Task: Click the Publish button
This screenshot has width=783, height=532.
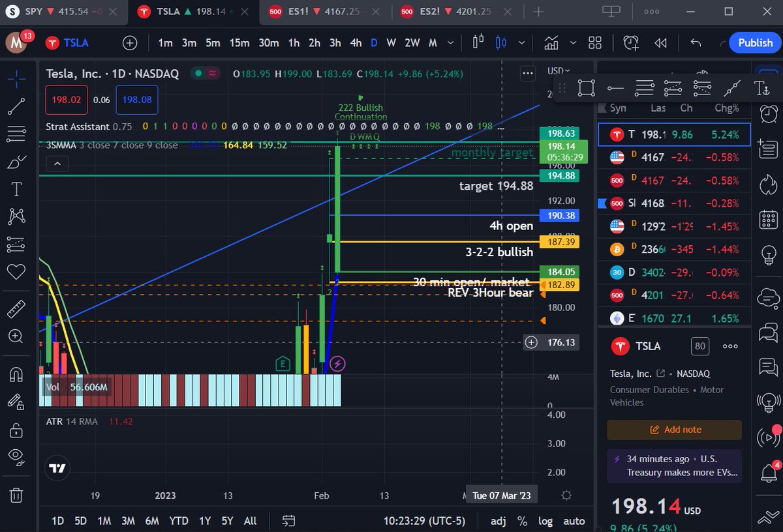Action: pos(755,42)
